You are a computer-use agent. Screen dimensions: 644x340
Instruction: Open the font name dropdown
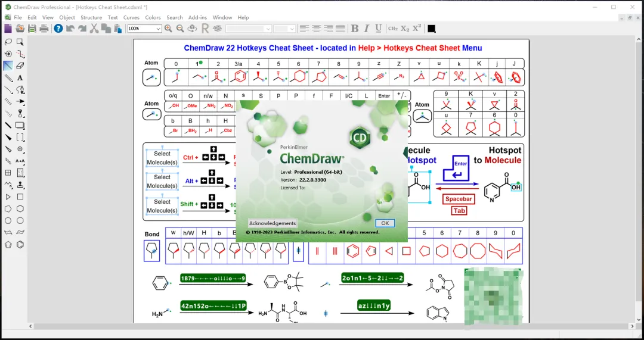click(x=268, y=29)
